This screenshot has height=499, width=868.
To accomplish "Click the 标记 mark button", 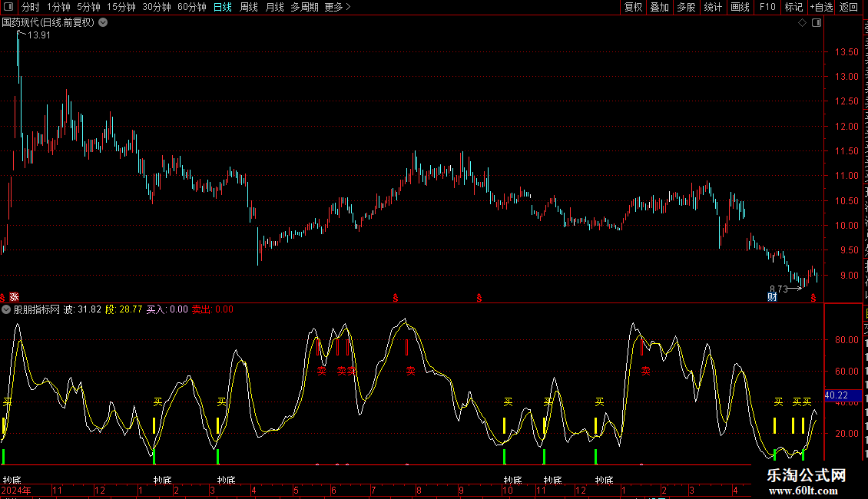I will (793, 7).
